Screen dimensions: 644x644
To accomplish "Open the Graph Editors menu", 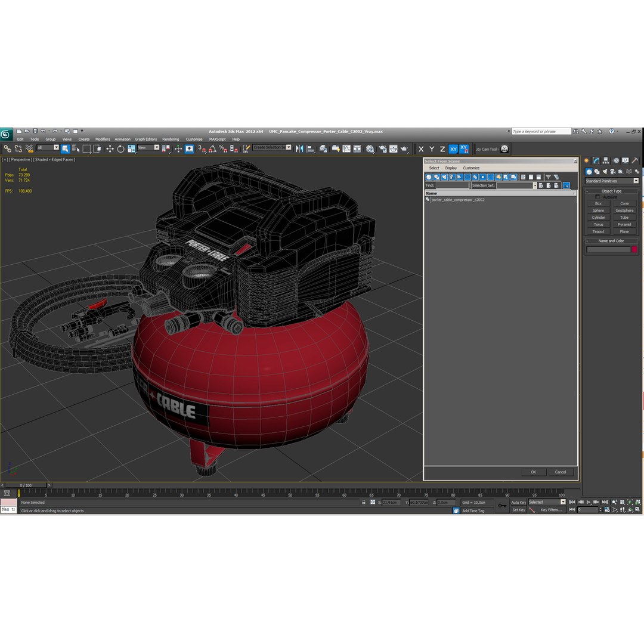I will 146,139.
